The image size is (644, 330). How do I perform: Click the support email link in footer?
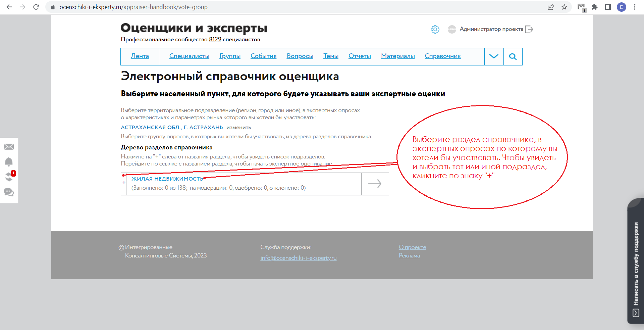click(299, 258)
